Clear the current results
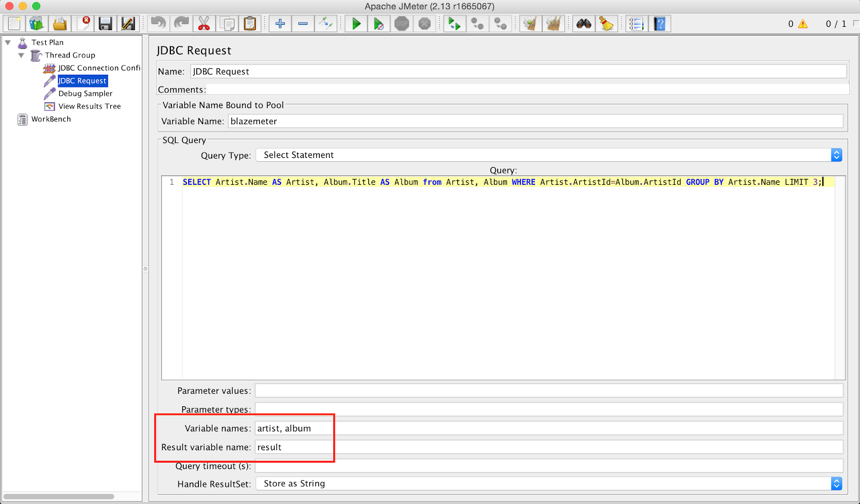This screenshot has height=504, width=860. [531, 24]
